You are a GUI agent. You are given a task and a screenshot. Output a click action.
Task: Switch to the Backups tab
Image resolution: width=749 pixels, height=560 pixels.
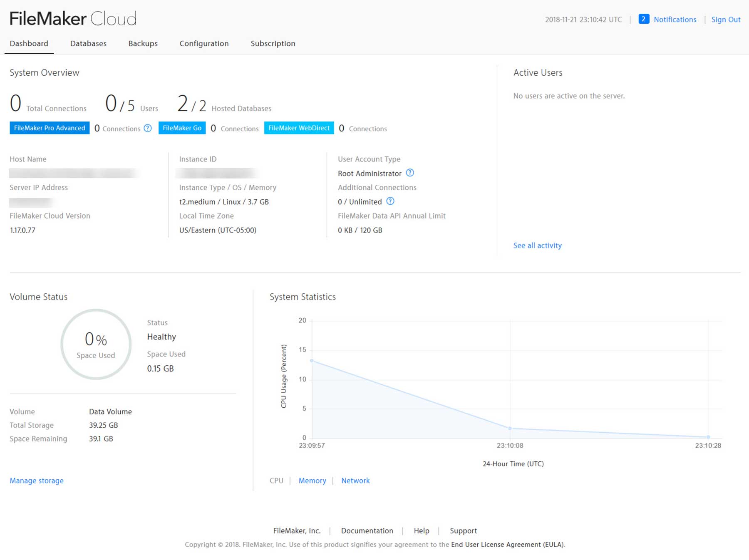[x=143, y=43]
